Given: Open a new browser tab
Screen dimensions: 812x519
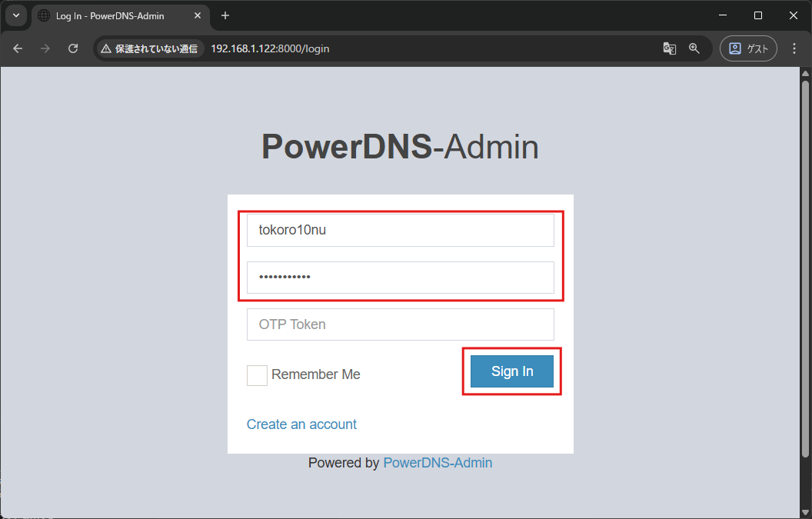Looking at the screenshot, I should click(x=225, y=16).
